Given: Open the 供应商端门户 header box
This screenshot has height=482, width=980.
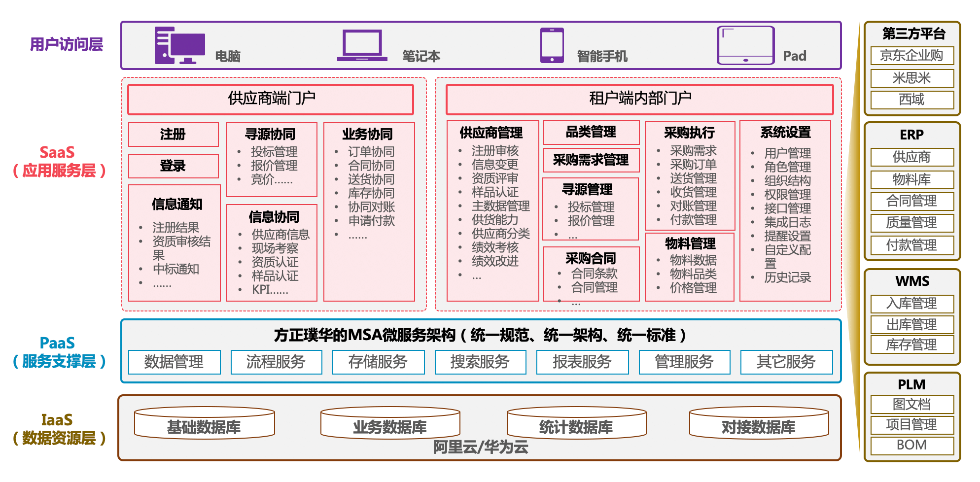Looking at the screenshot, I should tap(271, 99).
